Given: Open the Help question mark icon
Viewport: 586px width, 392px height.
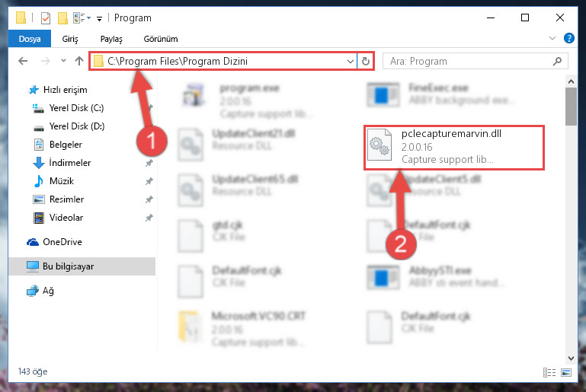Looking at the screenshot, I should click(x=568, y=38).
